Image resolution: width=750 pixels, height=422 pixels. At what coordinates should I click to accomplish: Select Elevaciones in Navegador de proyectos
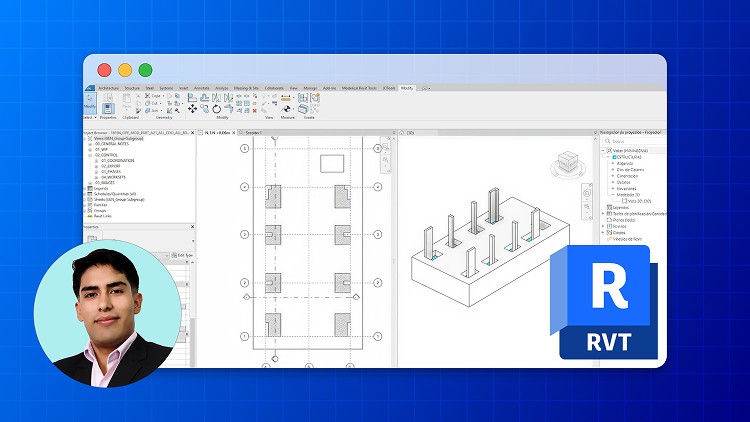coord(627,189)
